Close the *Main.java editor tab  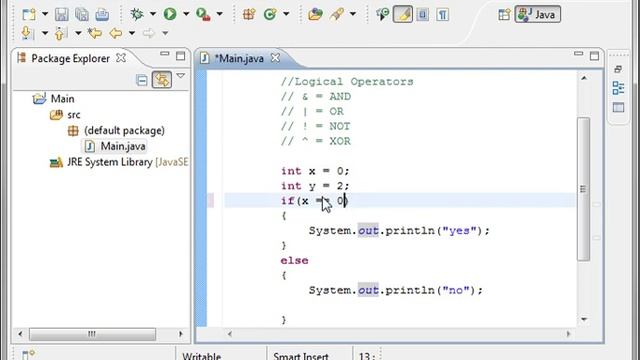[276, 58]
